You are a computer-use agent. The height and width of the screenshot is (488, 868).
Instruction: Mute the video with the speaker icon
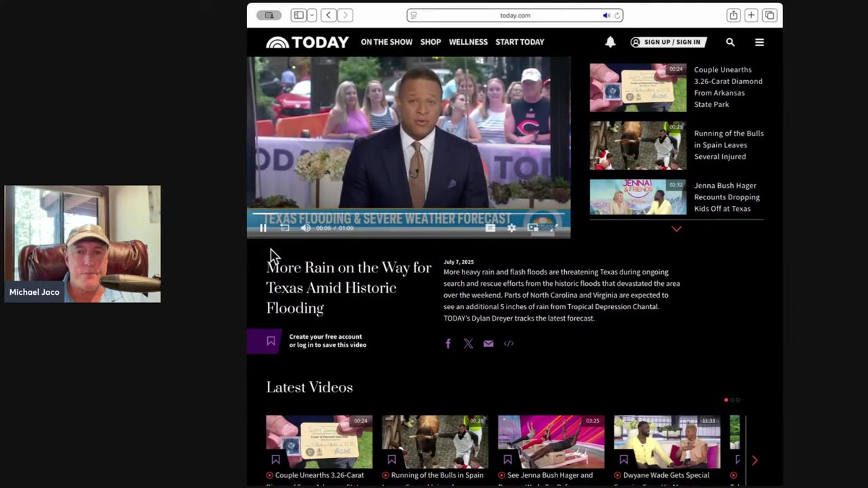(x=306, y=228)
